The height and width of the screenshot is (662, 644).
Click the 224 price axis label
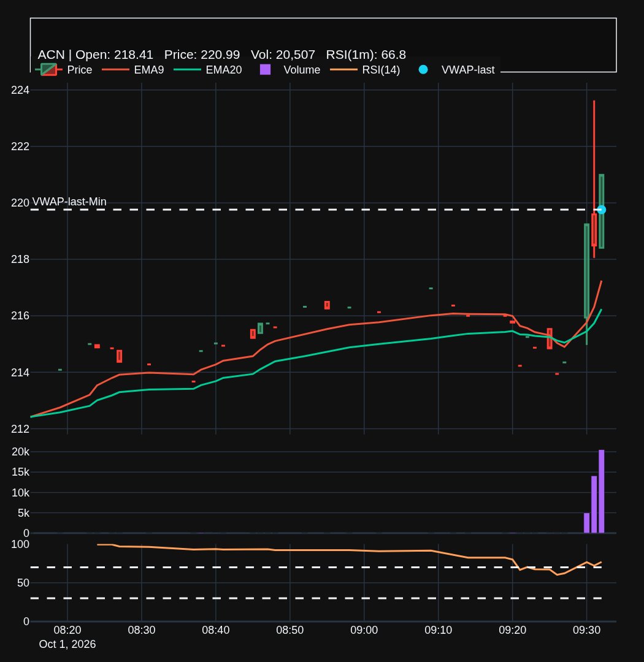20,90
